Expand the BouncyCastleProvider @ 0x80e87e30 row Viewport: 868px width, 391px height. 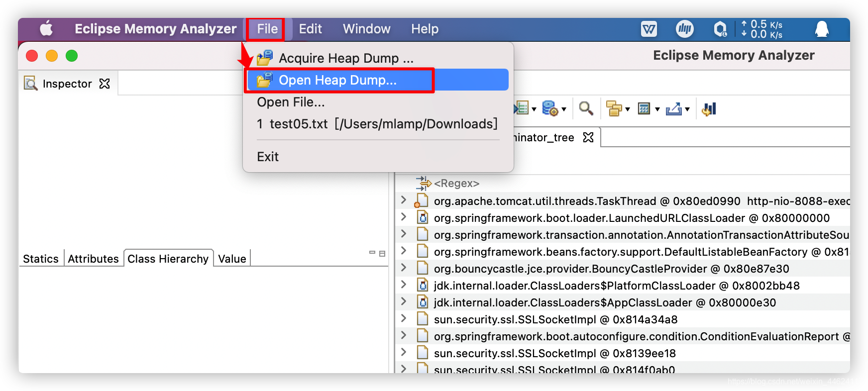404,268
